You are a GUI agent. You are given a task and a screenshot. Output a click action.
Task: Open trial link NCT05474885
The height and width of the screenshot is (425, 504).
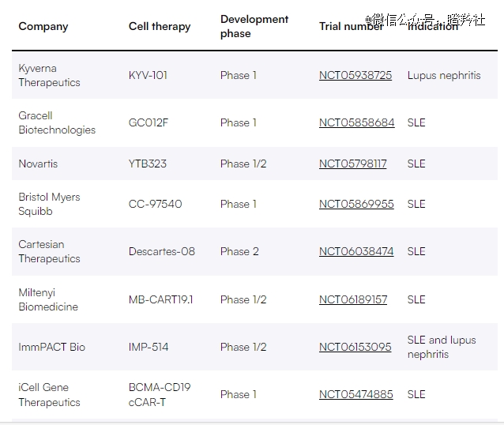point(355,394)
